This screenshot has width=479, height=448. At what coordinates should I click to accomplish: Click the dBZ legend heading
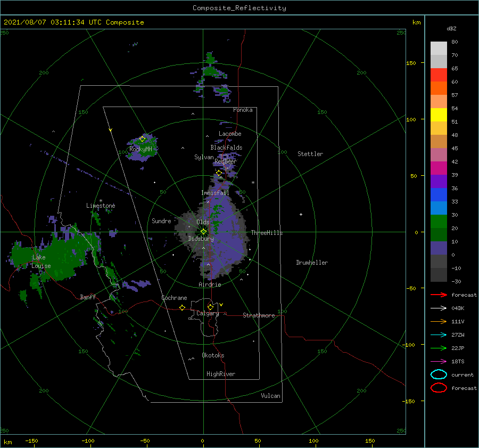coord(451,28)
